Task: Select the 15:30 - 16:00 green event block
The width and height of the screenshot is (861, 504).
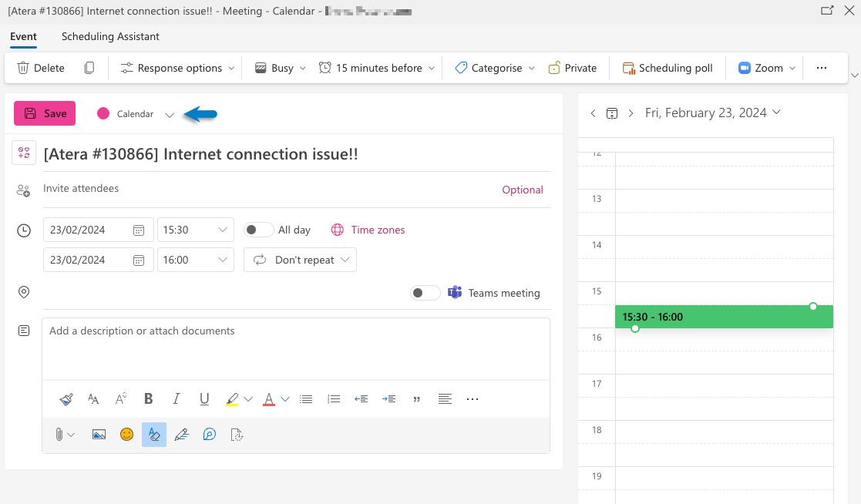Action: pos(724,317)
